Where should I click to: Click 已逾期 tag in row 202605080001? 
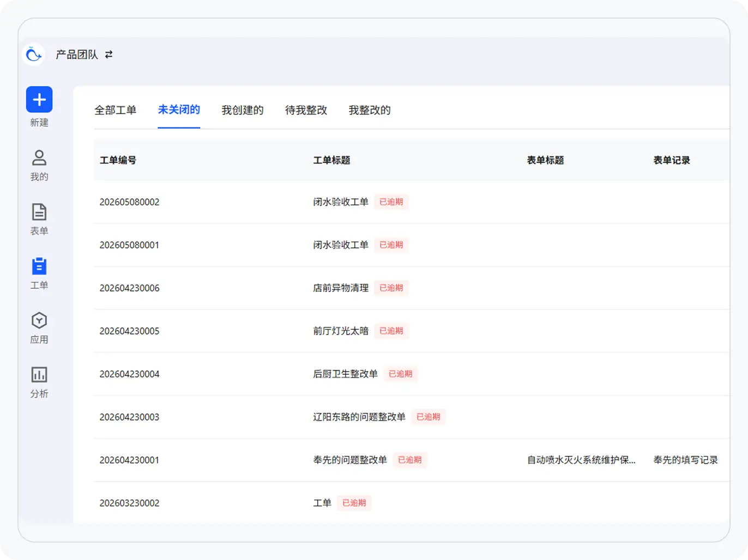(391, 245)
